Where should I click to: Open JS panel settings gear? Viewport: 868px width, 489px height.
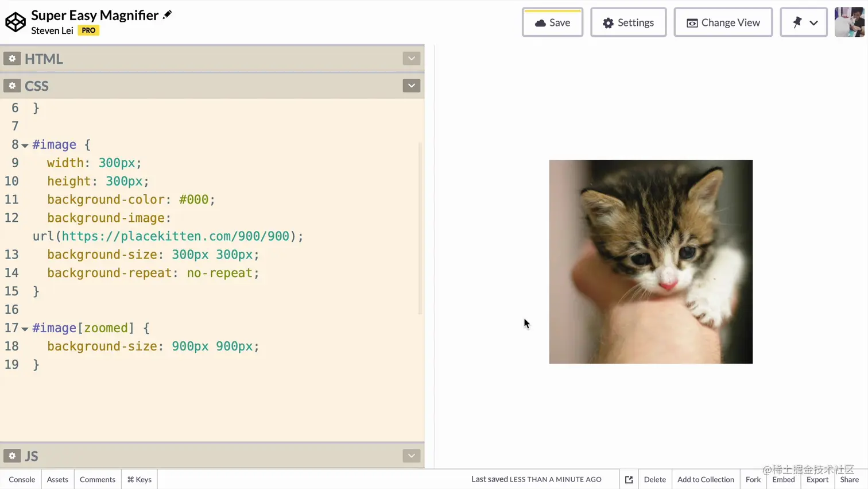(12, 456)
